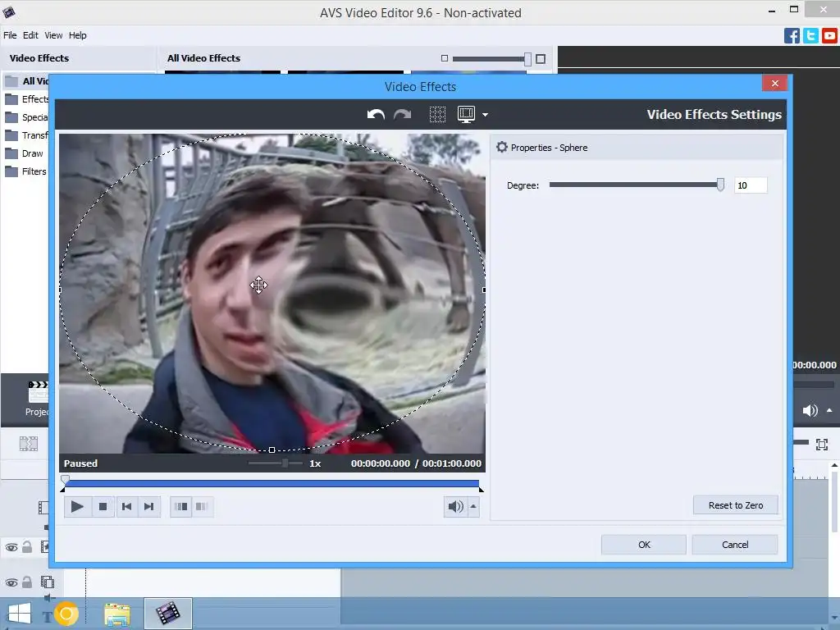Click the playhead marker at start
This screenshot has width=840, height=630.
click(65, 478)
